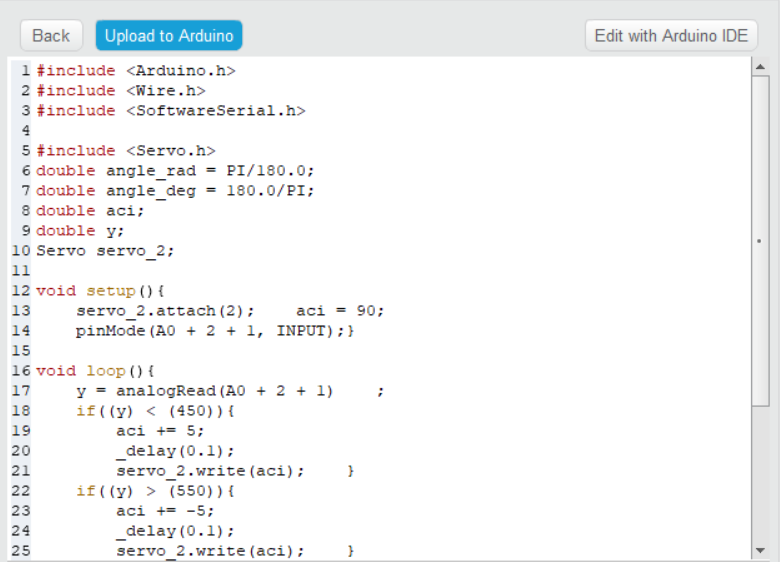Click the Back button
Image resolution: width=781 pixels, height=562 pixels.
click(x=51, y=36)
